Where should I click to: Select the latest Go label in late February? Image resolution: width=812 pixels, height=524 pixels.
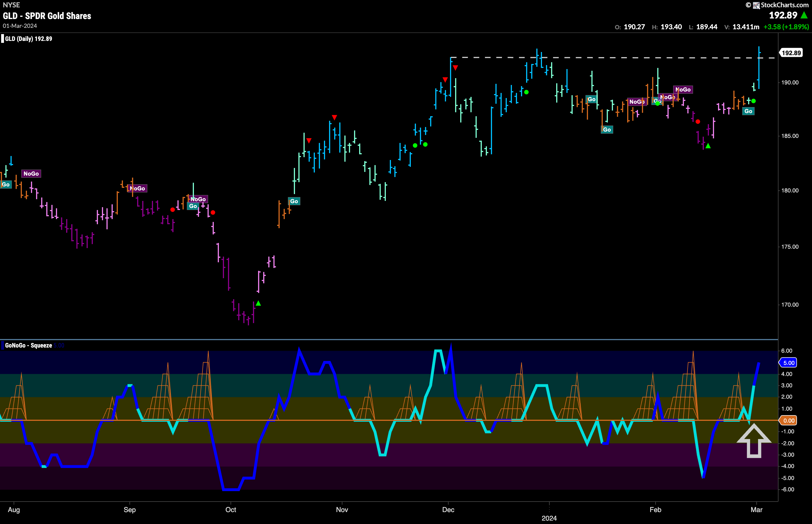point(748,111)
